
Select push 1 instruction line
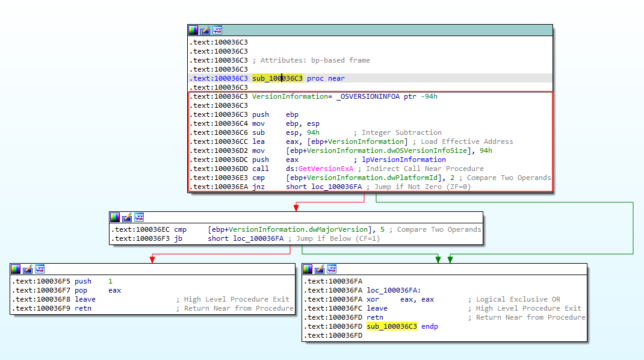coord(93,281)
